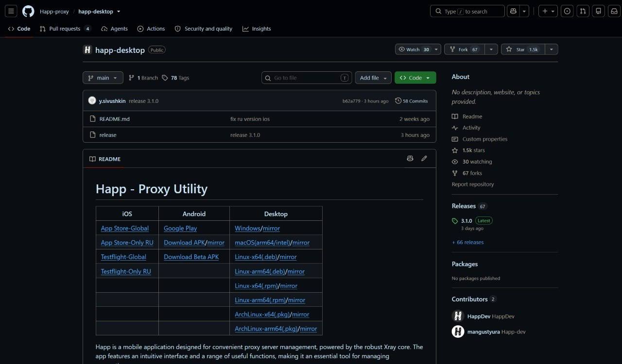Viewport: 622px width, 364px height.
Task: Click the Report repository link
Action: pos(473,184)
